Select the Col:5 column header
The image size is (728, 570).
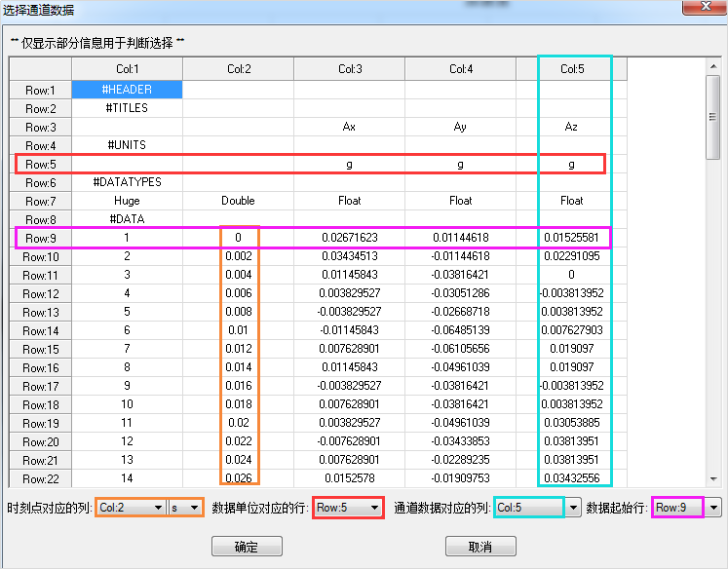click(571, 69)
